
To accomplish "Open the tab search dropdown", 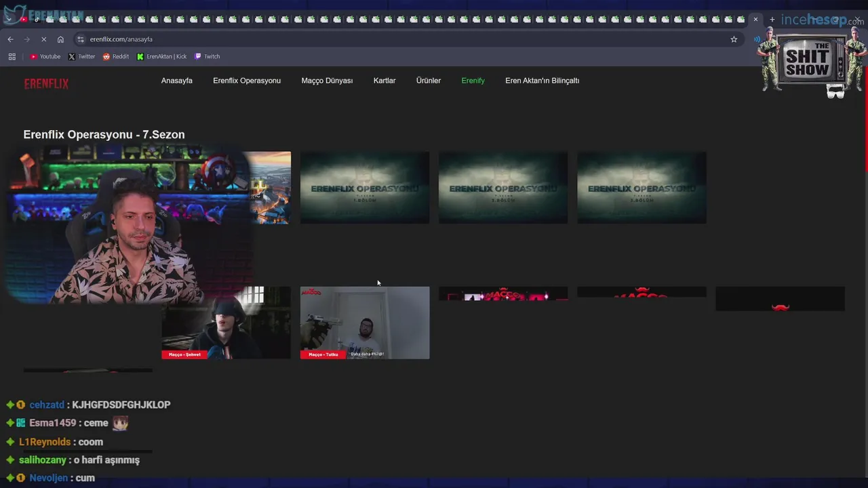I will pyautogui.click(x=8, y=20).
